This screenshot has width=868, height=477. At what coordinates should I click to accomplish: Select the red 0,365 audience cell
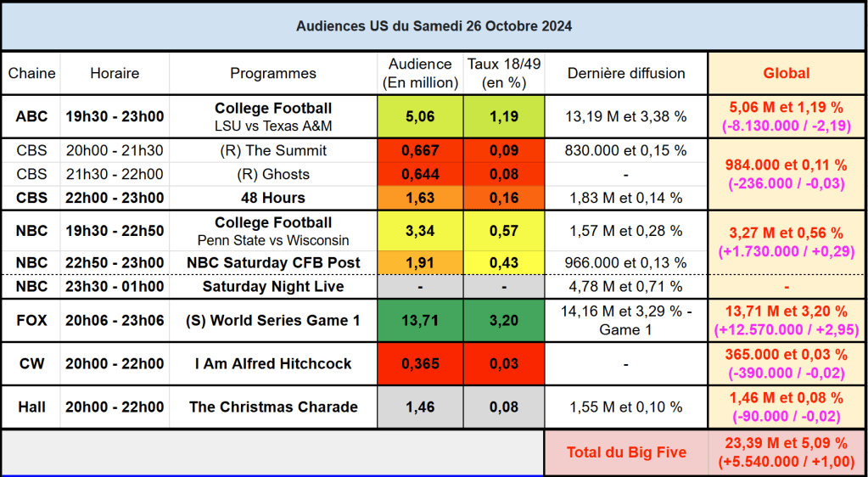pyautogui.click(x=420, y=364)
